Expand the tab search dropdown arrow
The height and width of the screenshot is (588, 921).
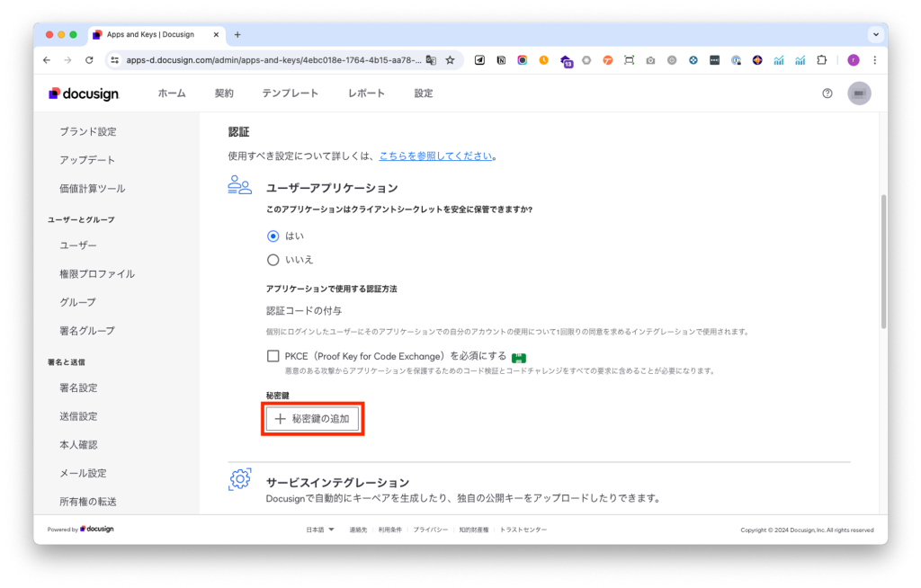(x=875, y=34)
